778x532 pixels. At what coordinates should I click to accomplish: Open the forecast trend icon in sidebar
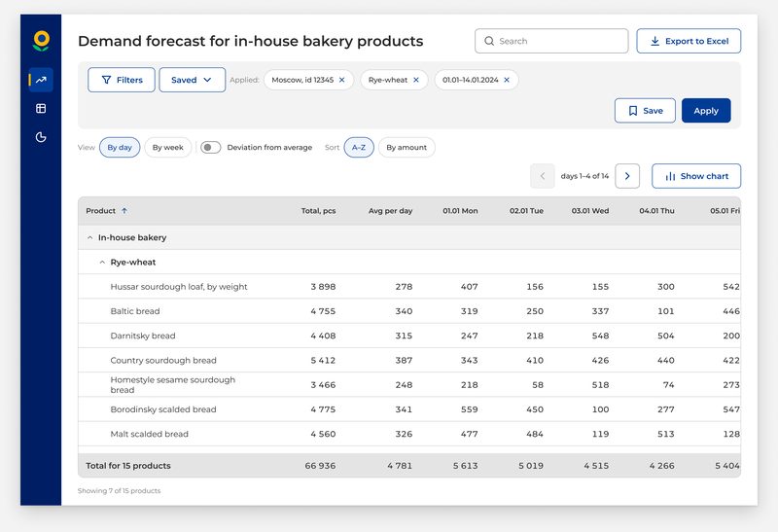[41, 80]
